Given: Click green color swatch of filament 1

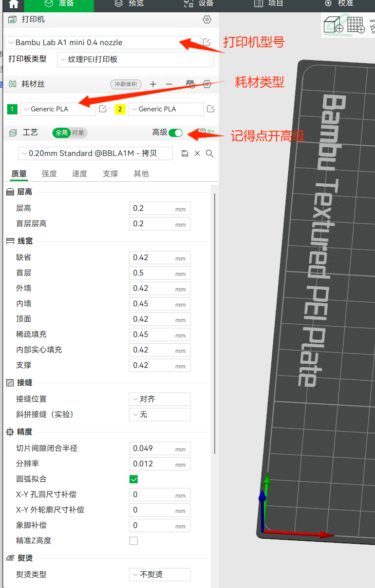Looking at the screenshot, I should [12, 109].
